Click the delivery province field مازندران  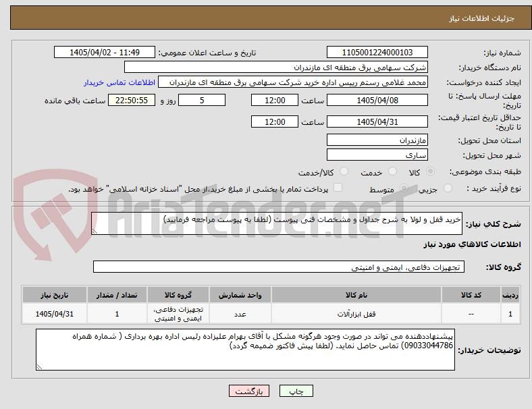click(377, 140)
